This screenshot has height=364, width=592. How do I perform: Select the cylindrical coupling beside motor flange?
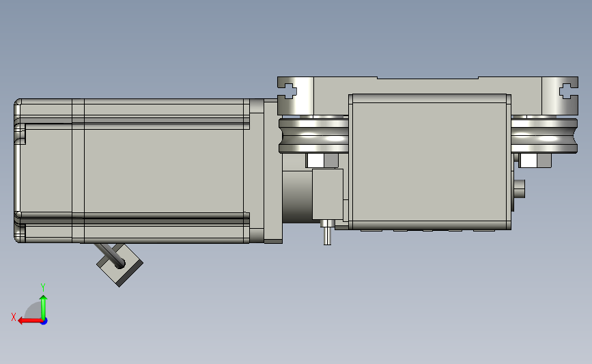298,197
